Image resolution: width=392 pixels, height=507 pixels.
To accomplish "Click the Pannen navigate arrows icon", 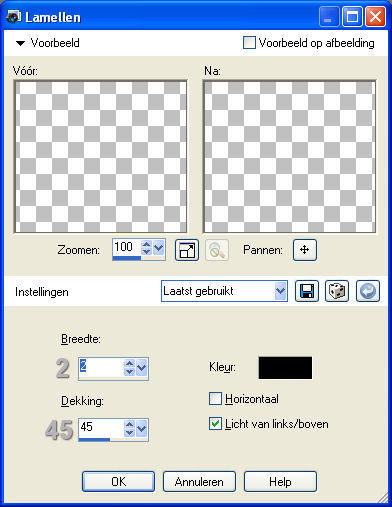I will pos(305,250).
